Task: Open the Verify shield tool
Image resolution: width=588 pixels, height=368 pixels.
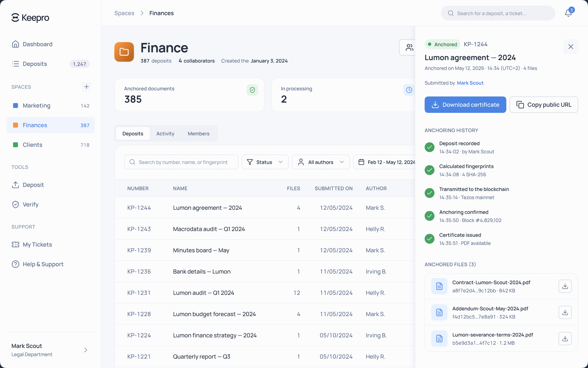Action: (30, 204)
